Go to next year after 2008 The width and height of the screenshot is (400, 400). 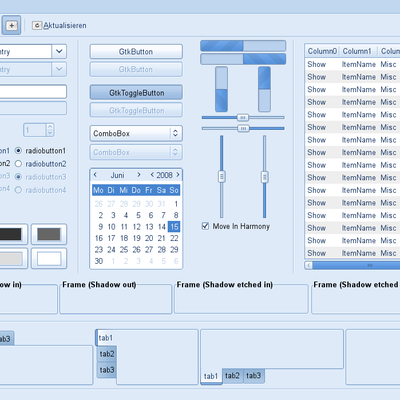(x=178, y=175)
